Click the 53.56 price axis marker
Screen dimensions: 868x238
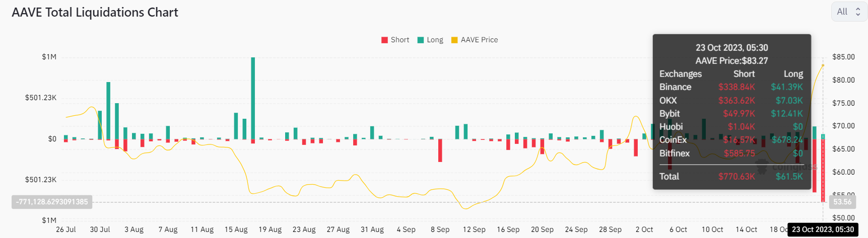click(x=842, y=202)
